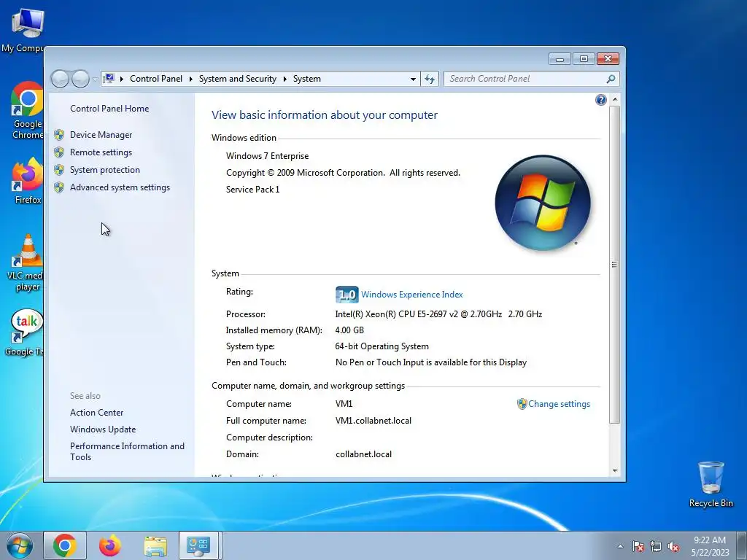Click the Forward navigation arrow button
The height and width of the screenshot is (560, 747).
coord(80,79)
